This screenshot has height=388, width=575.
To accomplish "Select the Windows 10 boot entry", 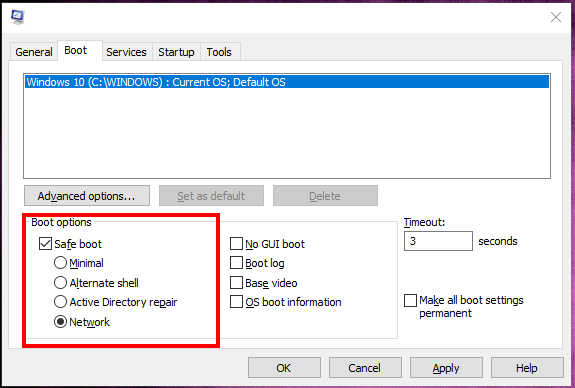I will coord(287,82).
